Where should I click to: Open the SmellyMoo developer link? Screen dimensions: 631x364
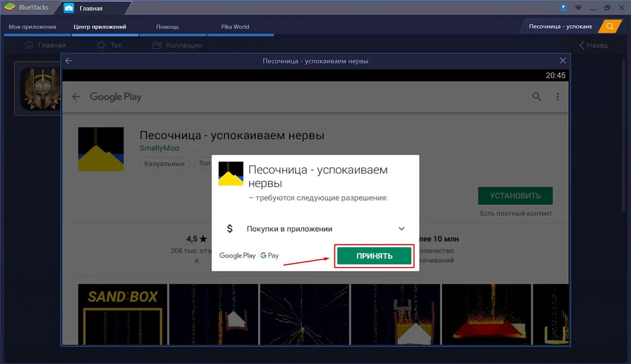pos(159,148)
